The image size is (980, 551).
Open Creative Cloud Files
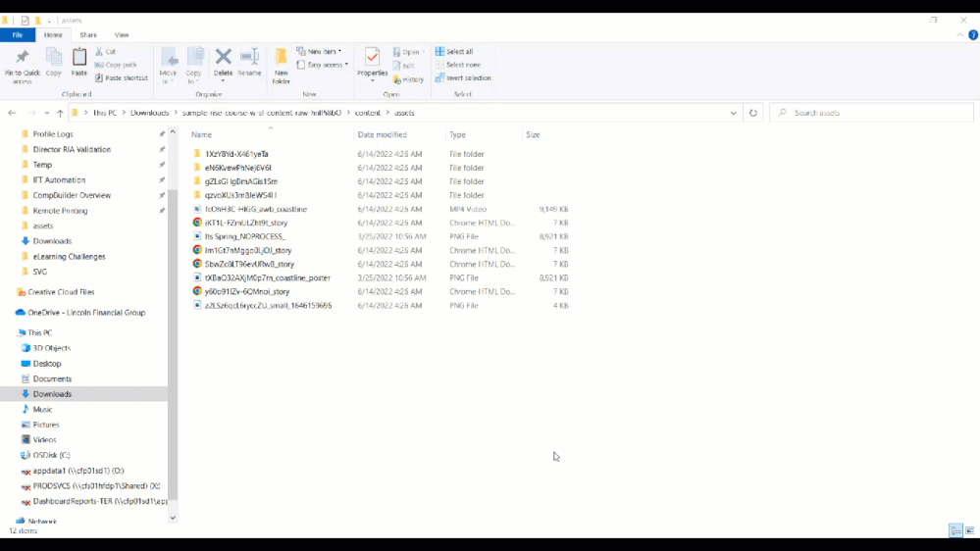coord(61,292)
